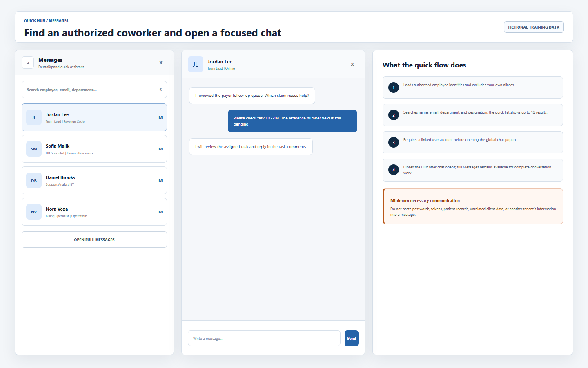The width and height of the screenshot is (588, 368).
Task: Click "Requires a linked user account" step text
Action: (x=460, y=140)
